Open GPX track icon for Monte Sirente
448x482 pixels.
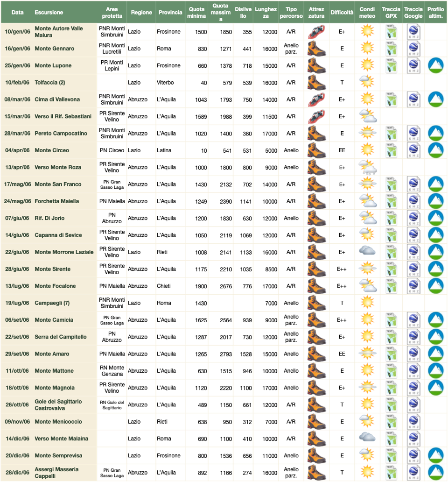point(391,269)
